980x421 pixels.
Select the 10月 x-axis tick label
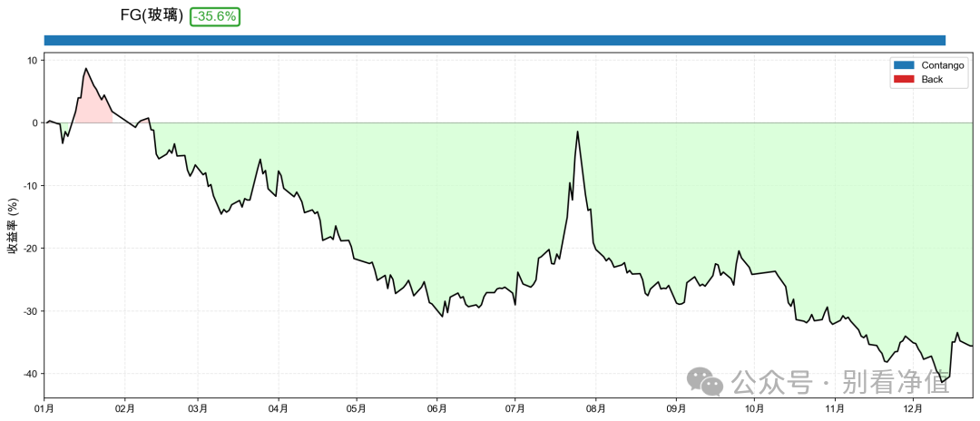click(754, 409)
